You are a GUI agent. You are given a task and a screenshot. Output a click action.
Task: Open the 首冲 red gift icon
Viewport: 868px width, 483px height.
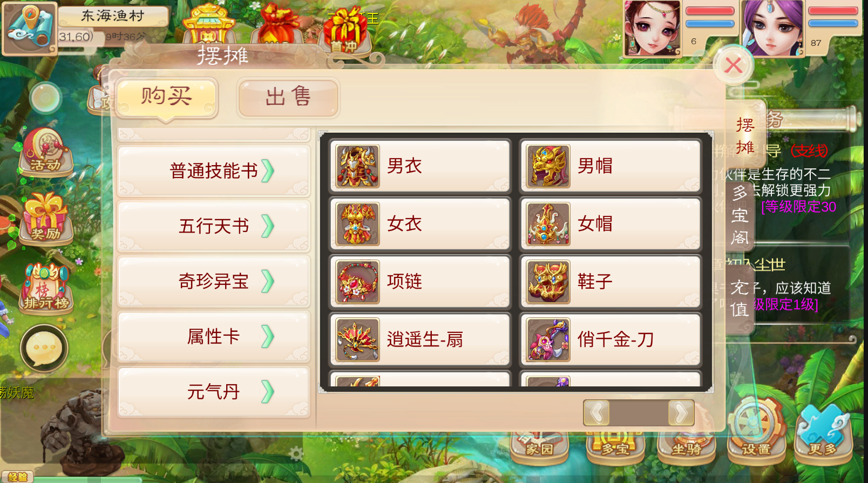click(x=345, y=30)
